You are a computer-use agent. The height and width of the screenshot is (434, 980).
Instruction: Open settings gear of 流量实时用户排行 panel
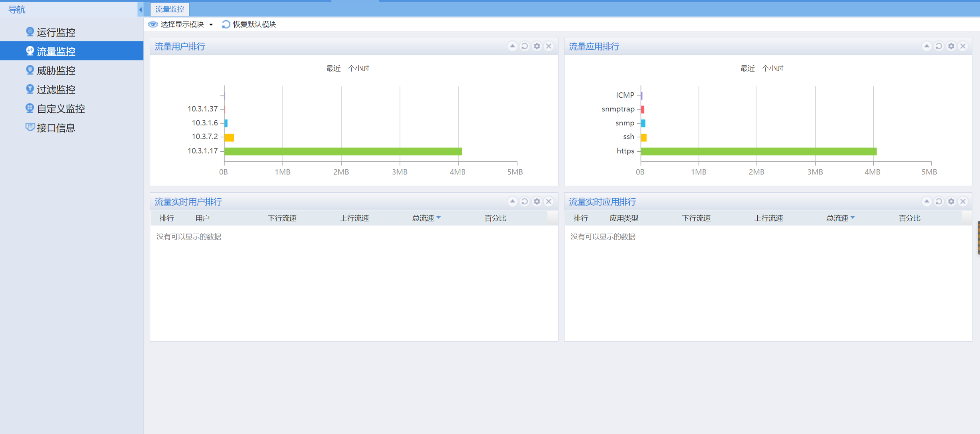coord(537,201)
